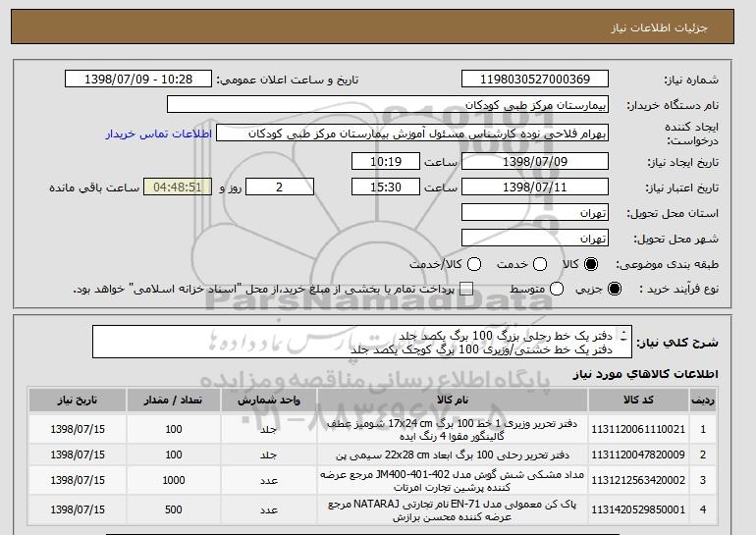
Task: Open the اطلاعات تماس خریدار link
Action: (x=159, y=134)
